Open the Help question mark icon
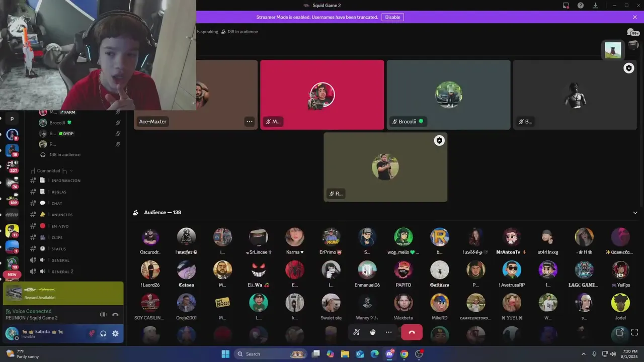Screen dimensions: 644x362 [581, 6]
